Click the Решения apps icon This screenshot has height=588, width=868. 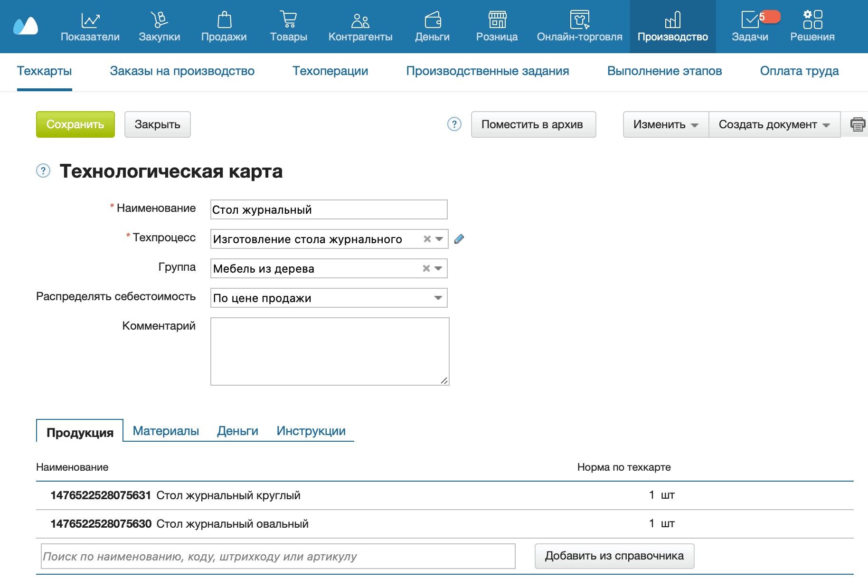click(x=812, y=20)
